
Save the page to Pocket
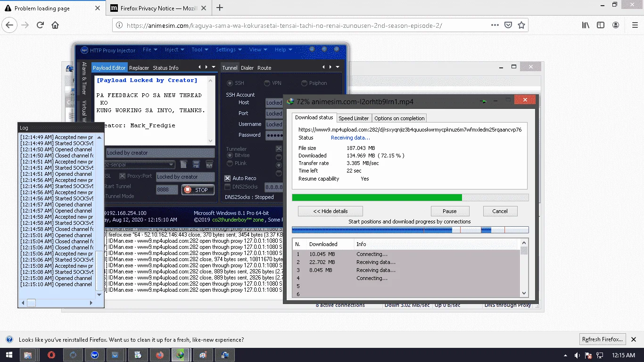[508, 25]
